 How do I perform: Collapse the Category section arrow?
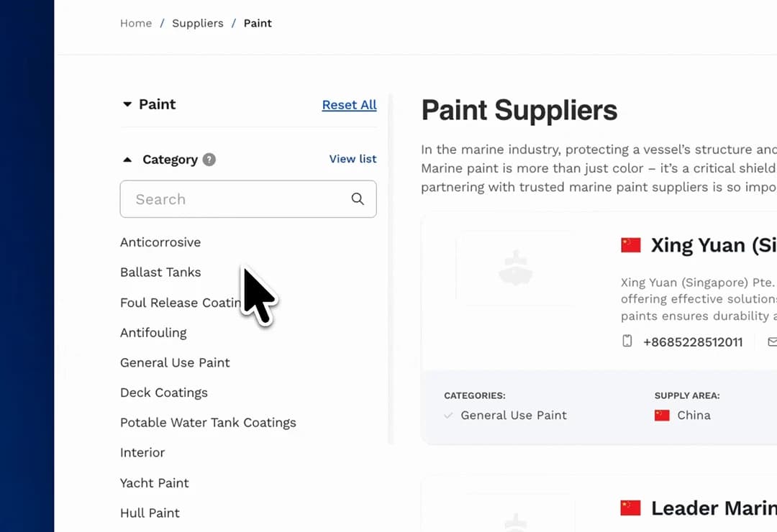127,160
